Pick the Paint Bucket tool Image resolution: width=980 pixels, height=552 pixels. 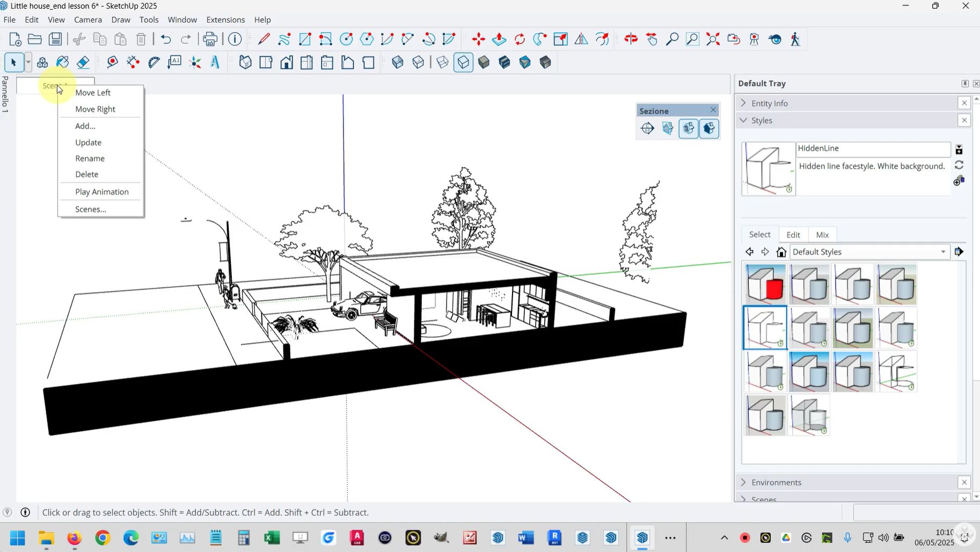[x=63, y=62]
